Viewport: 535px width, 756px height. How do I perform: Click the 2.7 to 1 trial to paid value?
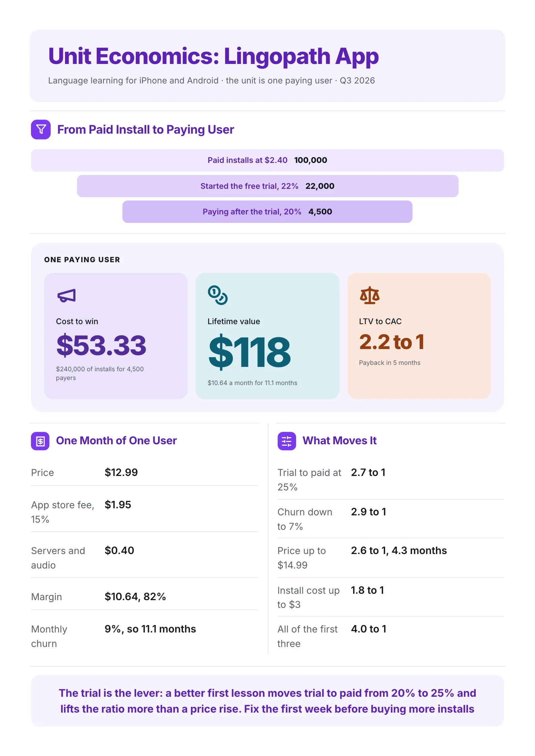pyautogui.click(x=368, y=473)
